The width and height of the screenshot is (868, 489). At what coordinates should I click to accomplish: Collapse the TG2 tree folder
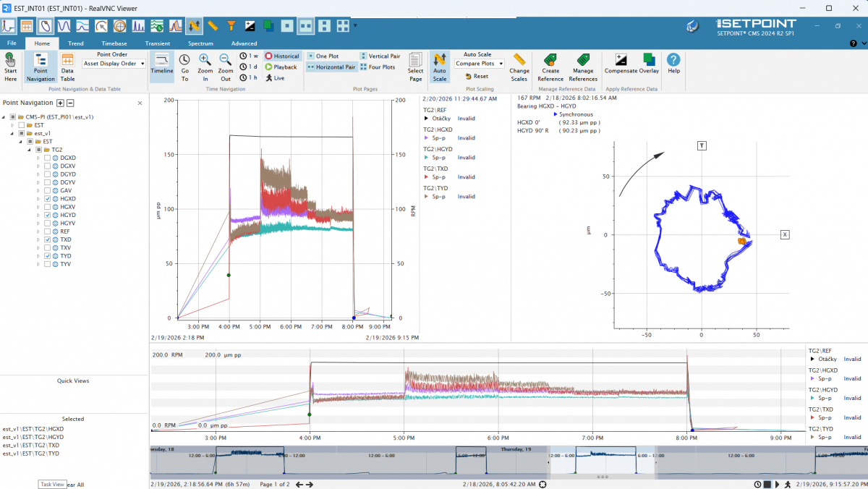(x=29, y=150)
